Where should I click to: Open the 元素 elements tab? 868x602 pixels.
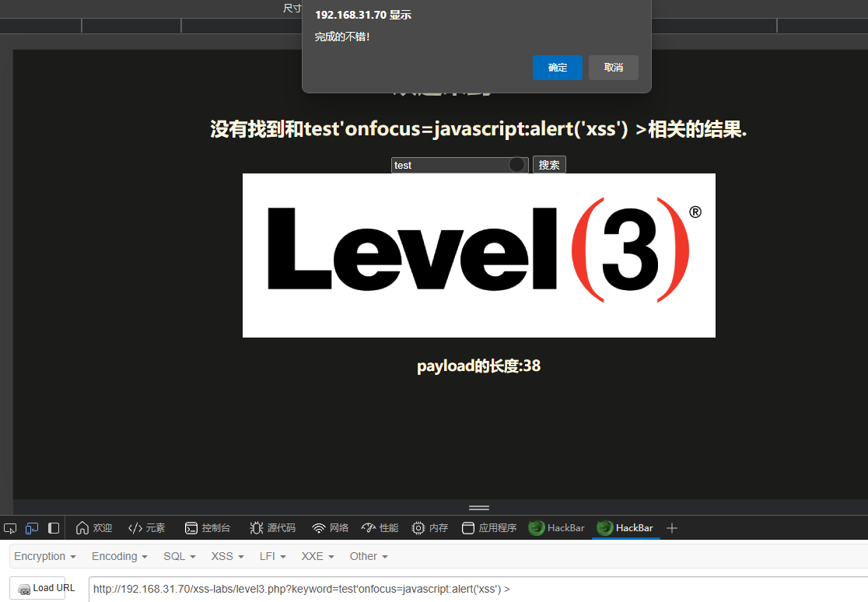[x=147, y=528]
